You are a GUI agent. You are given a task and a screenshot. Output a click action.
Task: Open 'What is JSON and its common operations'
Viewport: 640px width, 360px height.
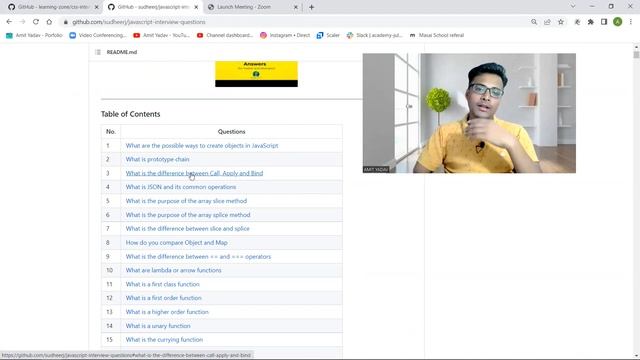[x=180, y=187]
